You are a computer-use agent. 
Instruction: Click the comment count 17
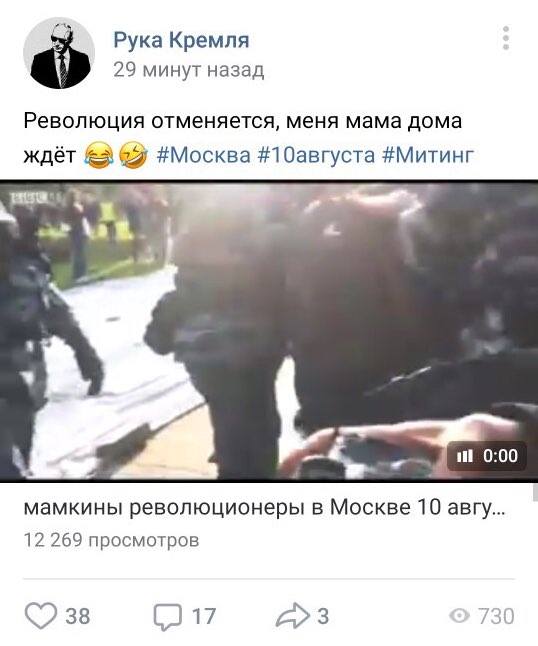click(x=204, y=616)
